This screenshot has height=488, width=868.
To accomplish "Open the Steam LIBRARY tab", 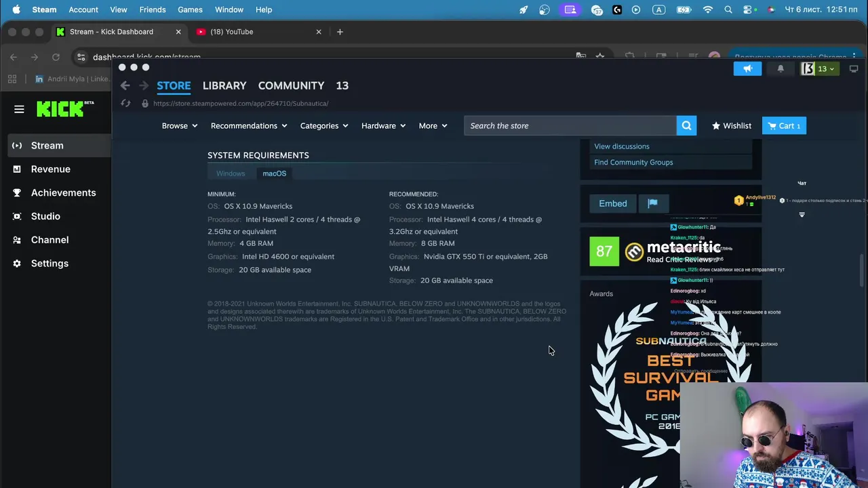I will [x=224, y=85].
